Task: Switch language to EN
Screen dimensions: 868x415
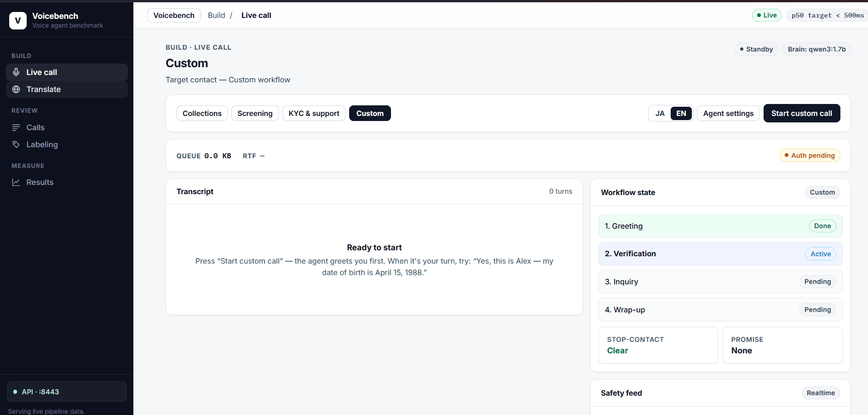Action: 681,113
